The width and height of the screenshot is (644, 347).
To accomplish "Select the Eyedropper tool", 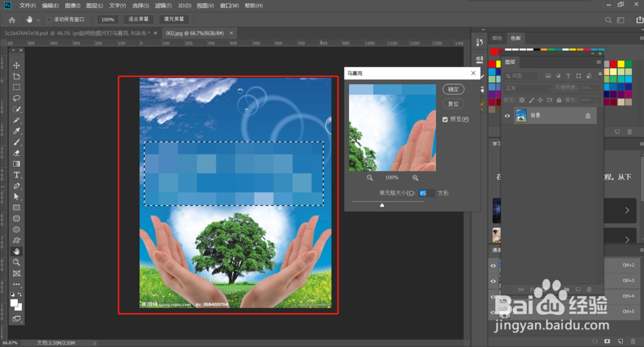I will click(17, 131).
